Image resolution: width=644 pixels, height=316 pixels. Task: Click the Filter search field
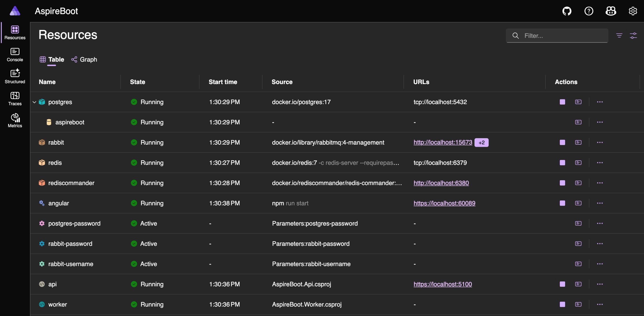(557, 36)
